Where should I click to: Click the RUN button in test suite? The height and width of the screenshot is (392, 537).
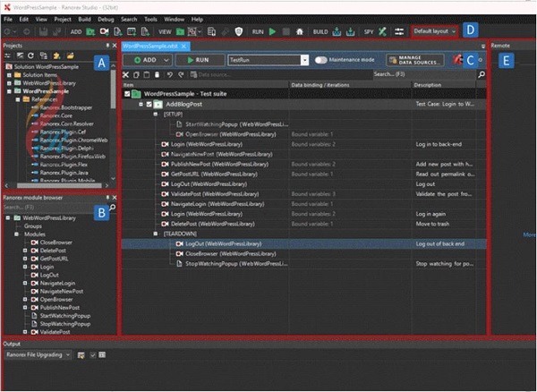click(199, 60)
